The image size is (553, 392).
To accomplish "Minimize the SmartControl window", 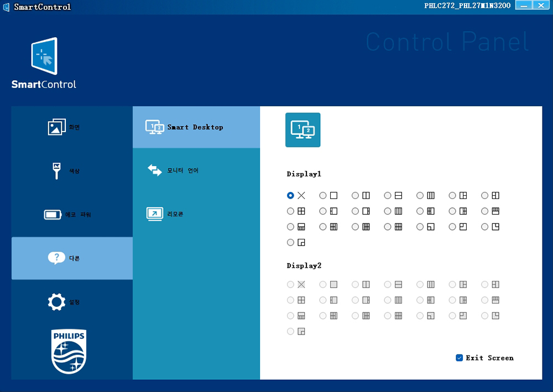I will (x=524, y=5).
